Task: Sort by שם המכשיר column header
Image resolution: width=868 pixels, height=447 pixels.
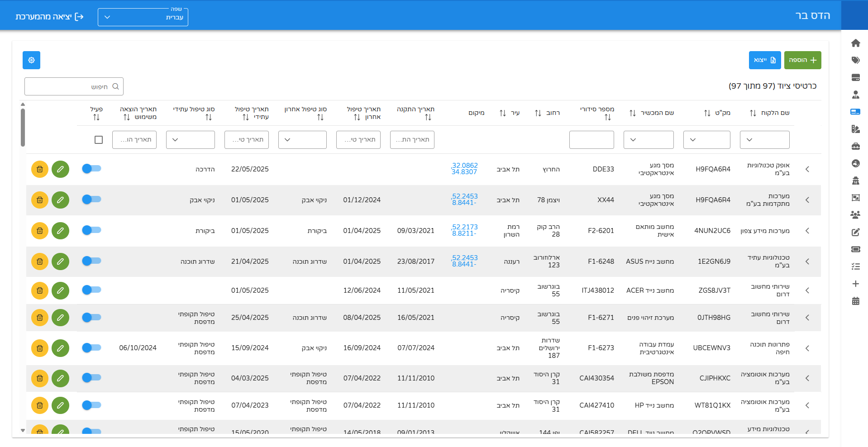Action: (652, 113)
